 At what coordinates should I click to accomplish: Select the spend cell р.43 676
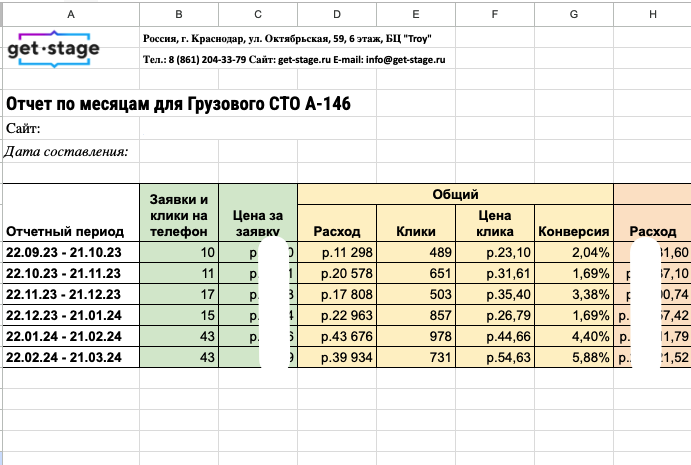point(337,336)
